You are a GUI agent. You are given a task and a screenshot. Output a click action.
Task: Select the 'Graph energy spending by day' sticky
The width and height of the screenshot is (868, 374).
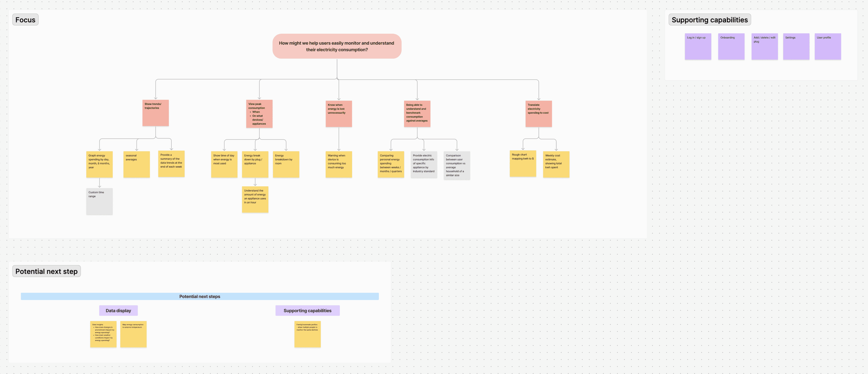click(100, 164)
